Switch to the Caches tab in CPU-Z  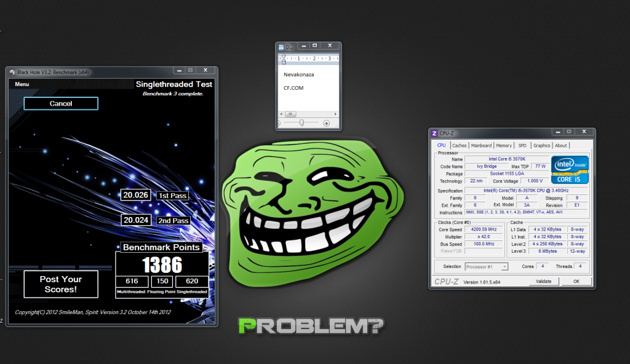pyautogui.click(x=459, y=146)
